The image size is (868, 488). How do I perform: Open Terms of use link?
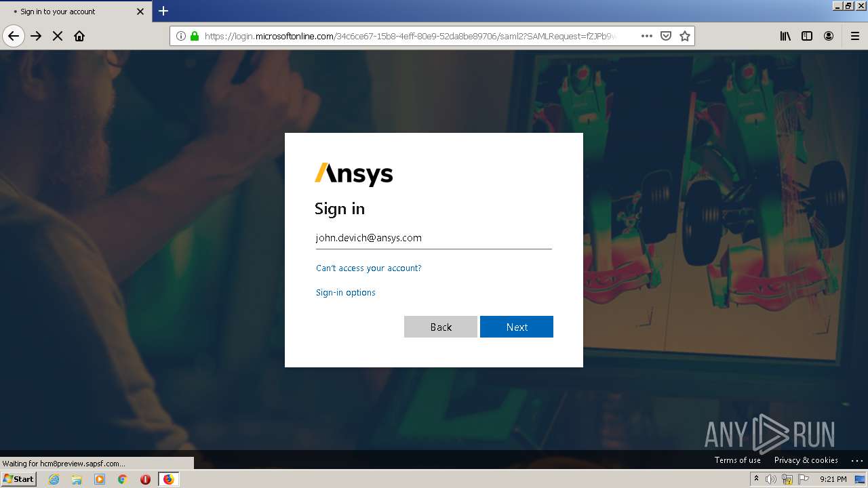point(737,460)
